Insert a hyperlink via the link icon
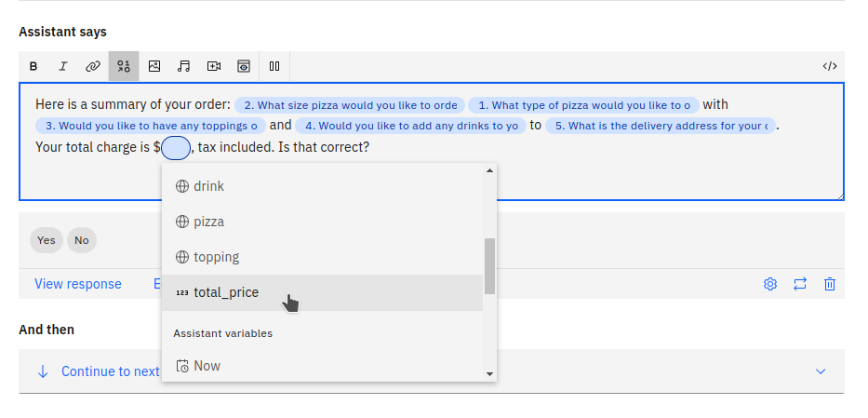 (x=93, y=66)
